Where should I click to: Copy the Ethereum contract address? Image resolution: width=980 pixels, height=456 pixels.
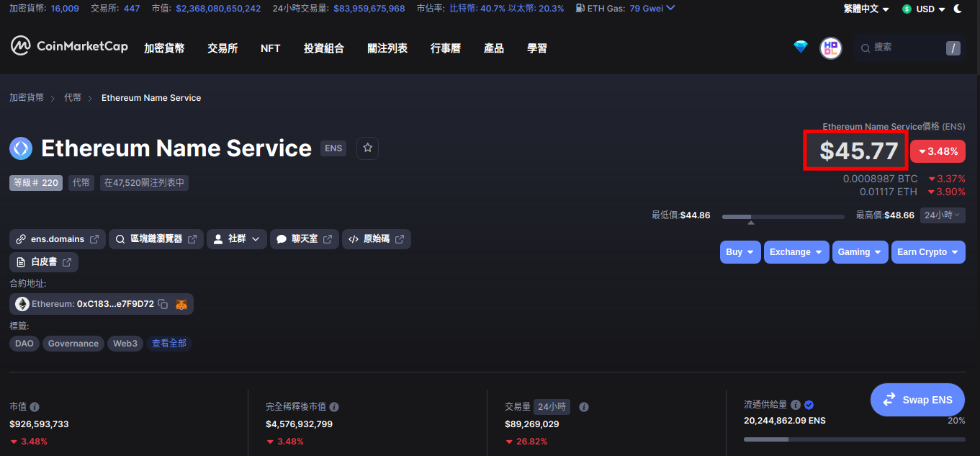pyautogui.click(x=163, y=304)
